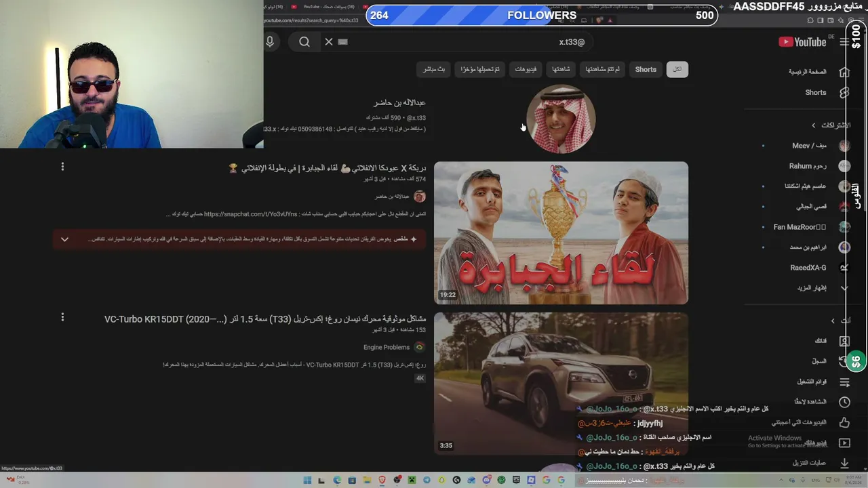Open the 'Fan MazRoor' subscription
This screenshot has height=488, width=868.
point(800,227)
